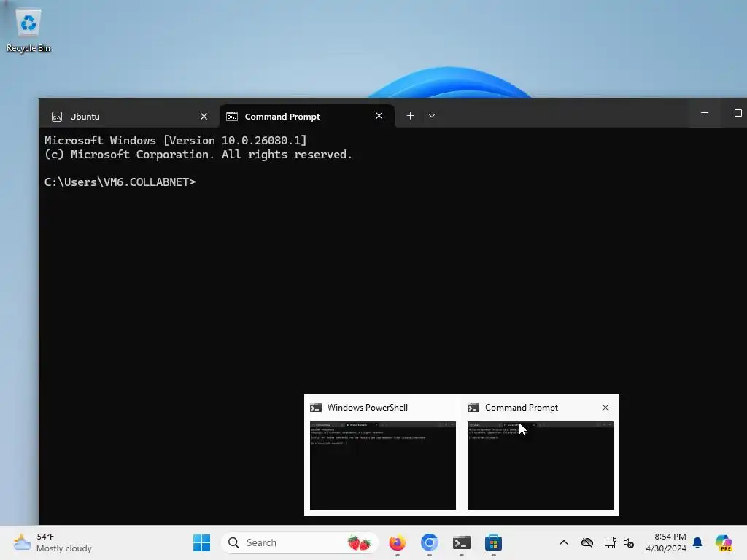
Task: Close the Command Prompt taskbar preview
Action: [605, 408]
